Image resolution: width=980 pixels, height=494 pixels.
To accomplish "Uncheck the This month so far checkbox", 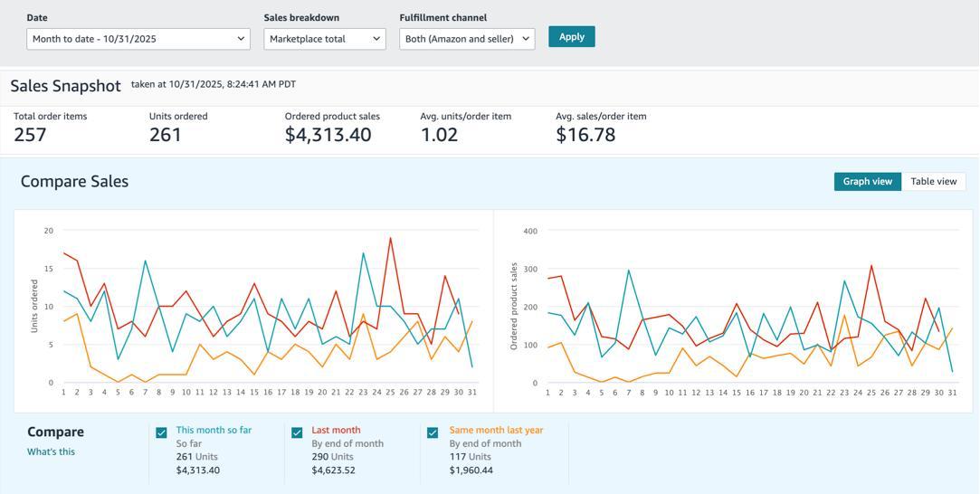I will coord(161,432).
